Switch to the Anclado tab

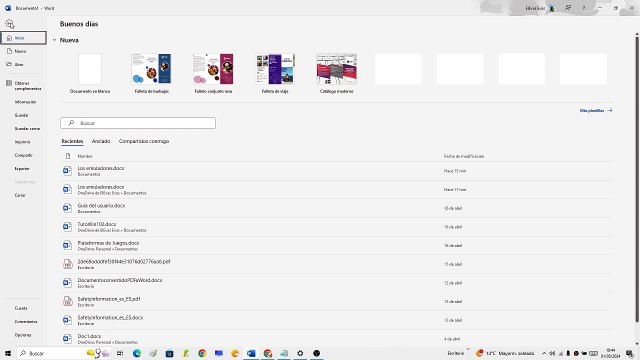pos(101,141)
